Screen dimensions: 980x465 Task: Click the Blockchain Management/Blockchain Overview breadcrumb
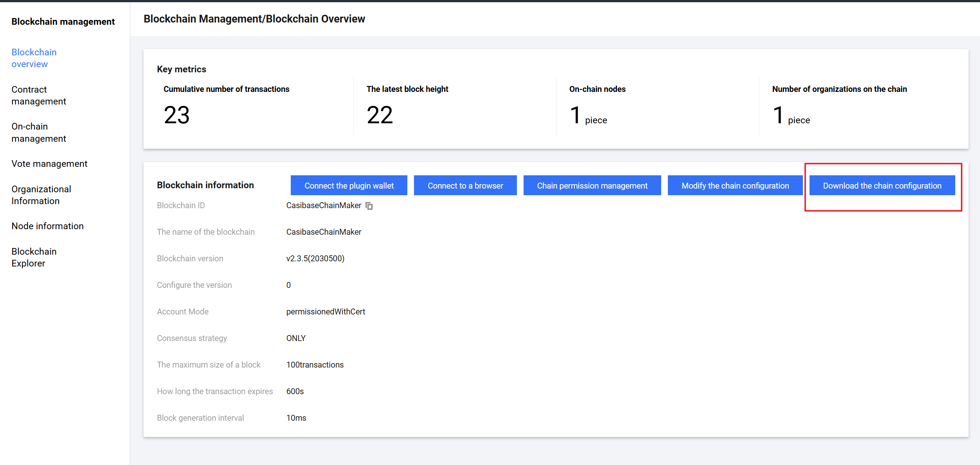coord(254,19)
